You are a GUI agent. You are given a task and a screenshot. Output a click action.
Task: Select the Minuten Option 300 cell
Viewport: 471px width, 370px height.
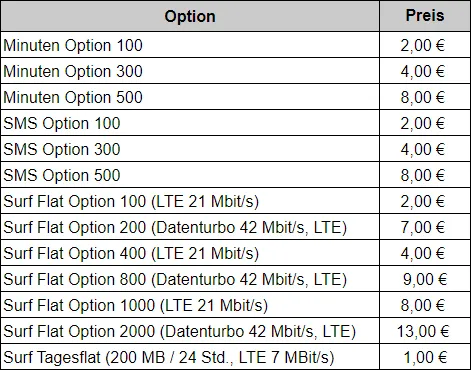(190, 71)
